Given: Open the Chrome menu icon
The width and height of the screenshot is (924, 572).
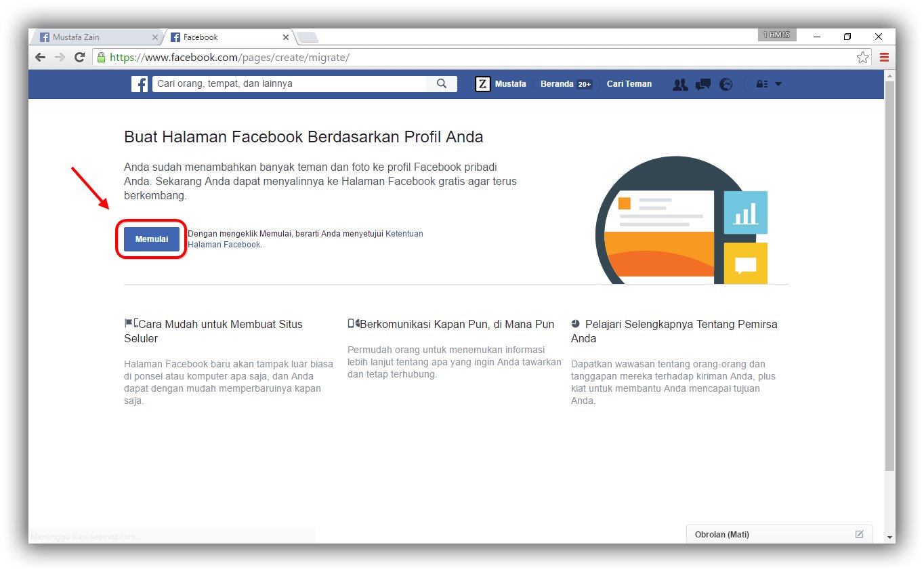Looking at the screenshot, I should [884, 58].
